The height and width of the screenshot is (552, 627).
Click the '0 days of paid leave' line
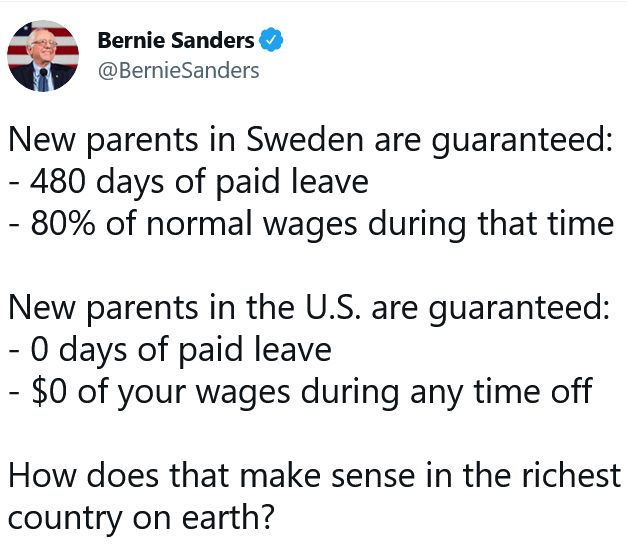(x=170, y=350)
